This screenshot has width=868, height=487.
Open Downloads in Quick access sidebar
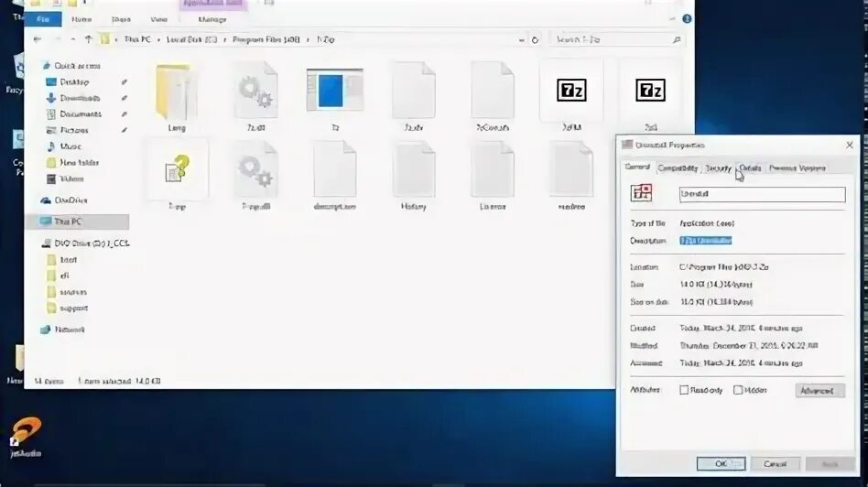click(x=80, y=98)
